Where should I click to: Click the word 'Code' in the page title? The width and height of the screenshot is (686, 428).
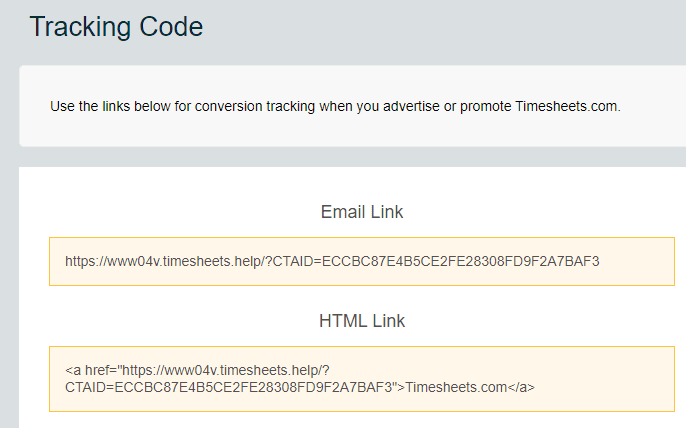171,27
